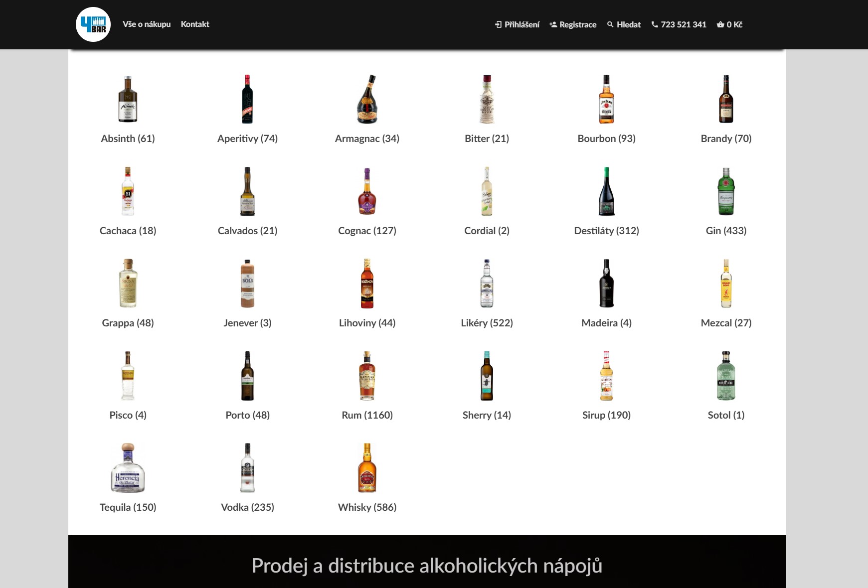Open the Mezcal (27) category link
The height and width of the screenshot is (588, 868).
[x=726, y=323]
